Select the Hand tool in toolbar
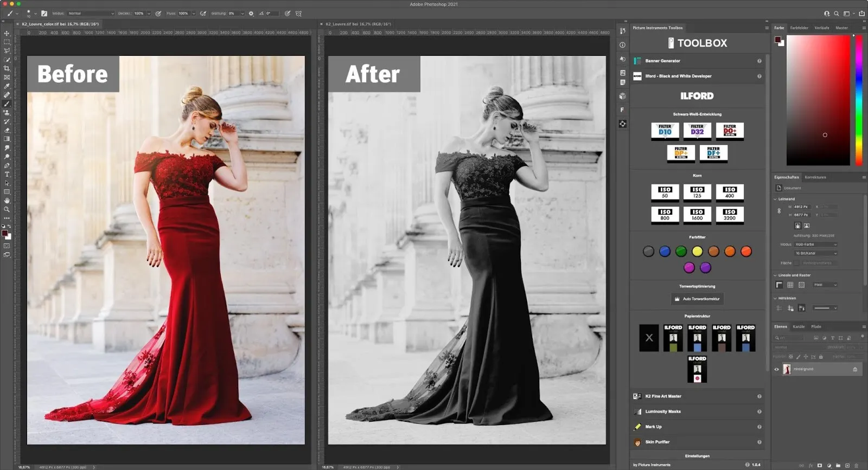Screen dimensions: 868x470 [x=7, y=201]
